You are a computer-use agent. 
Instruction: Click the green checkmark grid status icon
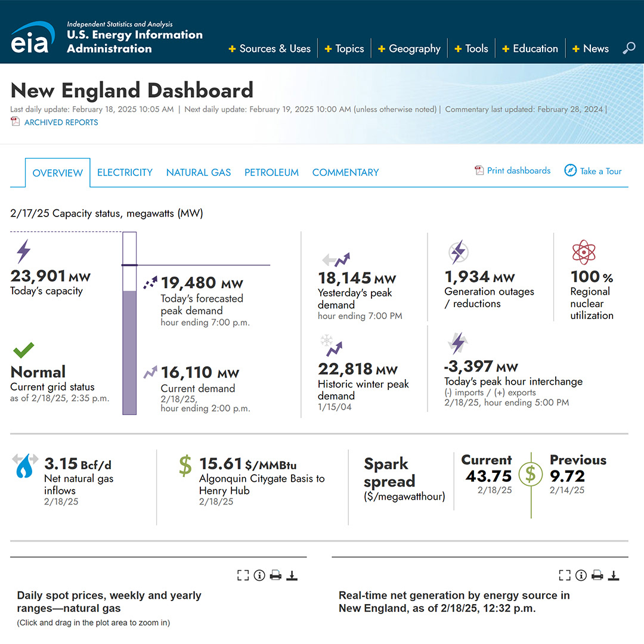click(x=23, y=350)
